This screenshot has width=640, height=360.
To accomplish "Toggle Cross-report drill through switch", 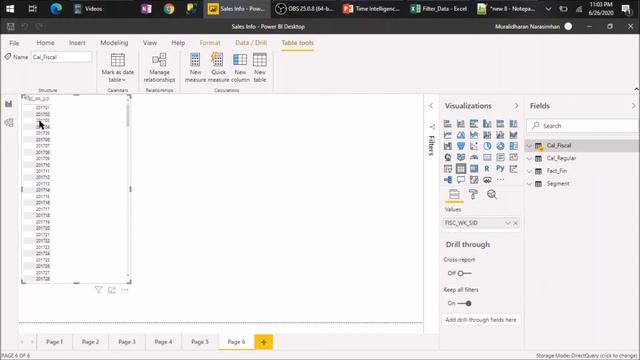I will (x=464, y=273).
